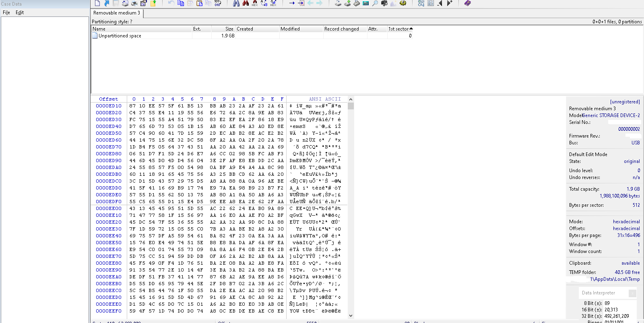The height and width of the screenshot is (323, 644).
Task: Click the Replace Hex Values icon
Action: [x=273, y=3]
